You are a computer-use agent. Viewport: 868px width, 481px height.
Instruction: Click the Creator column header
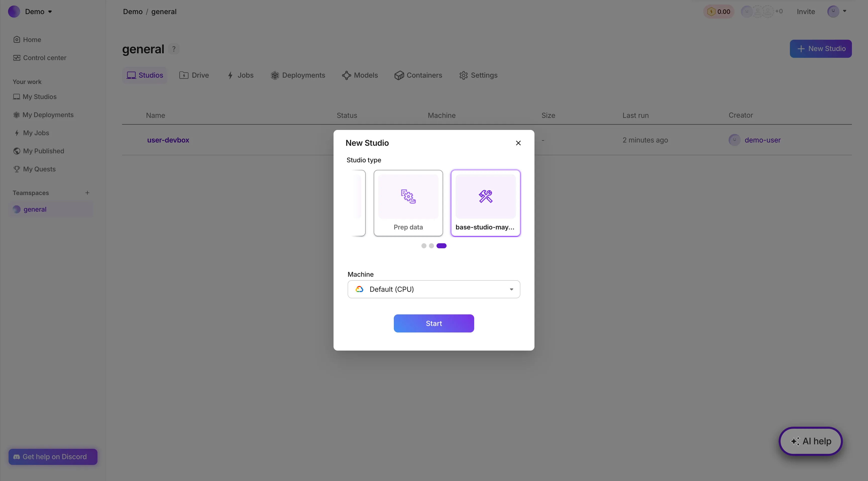click(741, 115)
